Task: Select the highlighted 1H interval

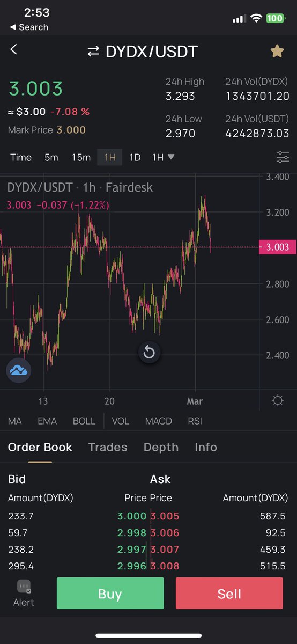Action: [110, 157]
